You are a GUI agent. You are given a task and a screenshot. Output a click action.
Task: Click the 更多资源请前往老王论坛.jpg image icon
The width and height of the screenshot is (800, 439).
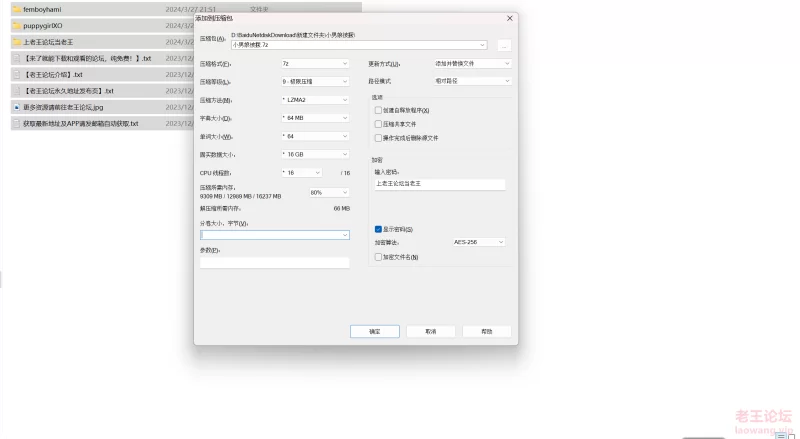(16, 107)
